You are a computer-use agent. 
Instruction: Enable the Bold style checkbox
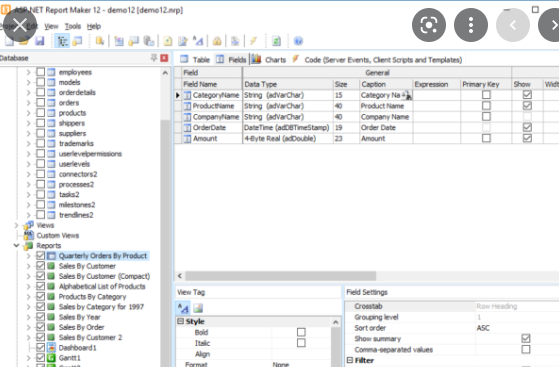[x=301, y=332]
